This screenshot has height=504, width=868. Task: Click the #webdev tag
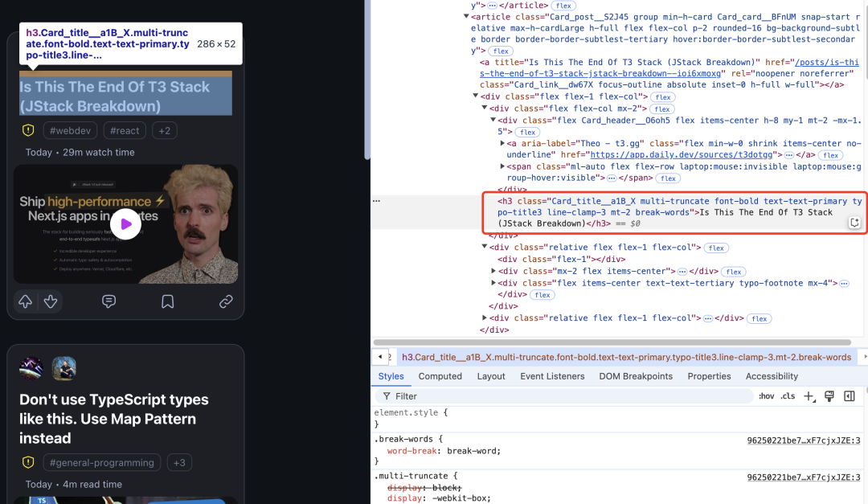tap(72, 130)
